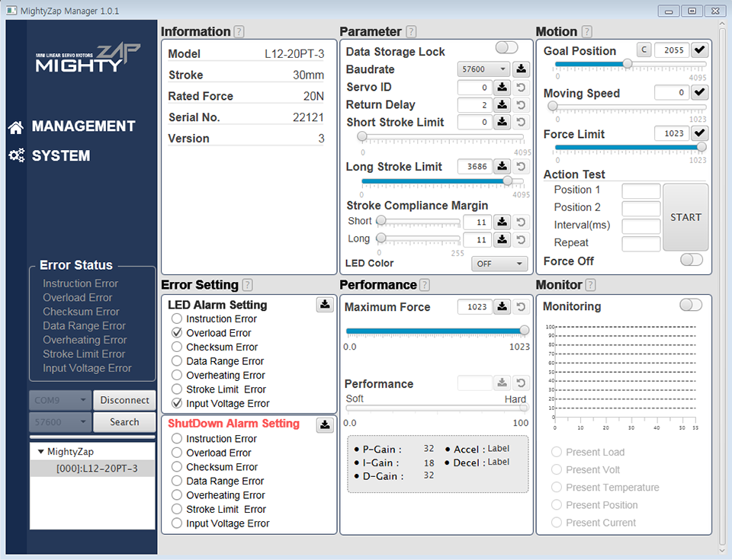The width and height of the screenshot is (732, 560).
Task: Focus the Position 1 input field
Action: (641, 191)
